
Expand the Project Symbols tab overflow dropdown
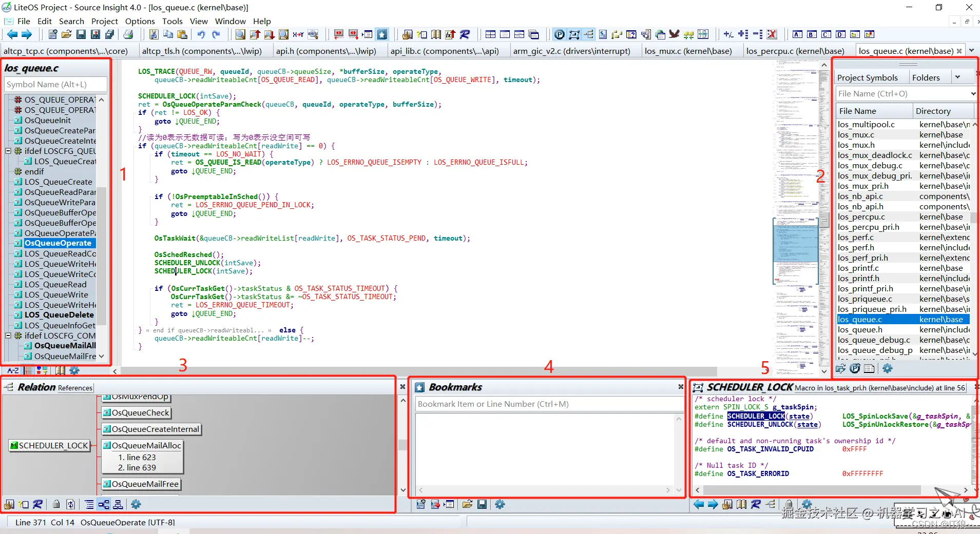(957, 77)
